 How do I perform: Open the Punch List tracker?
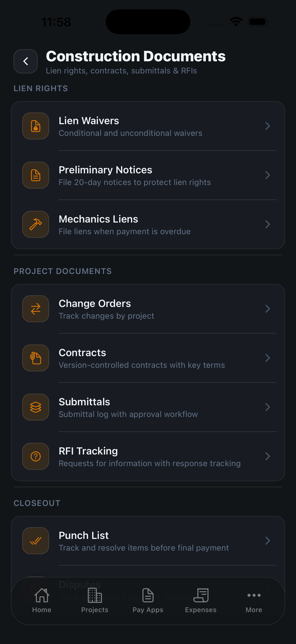148,541
